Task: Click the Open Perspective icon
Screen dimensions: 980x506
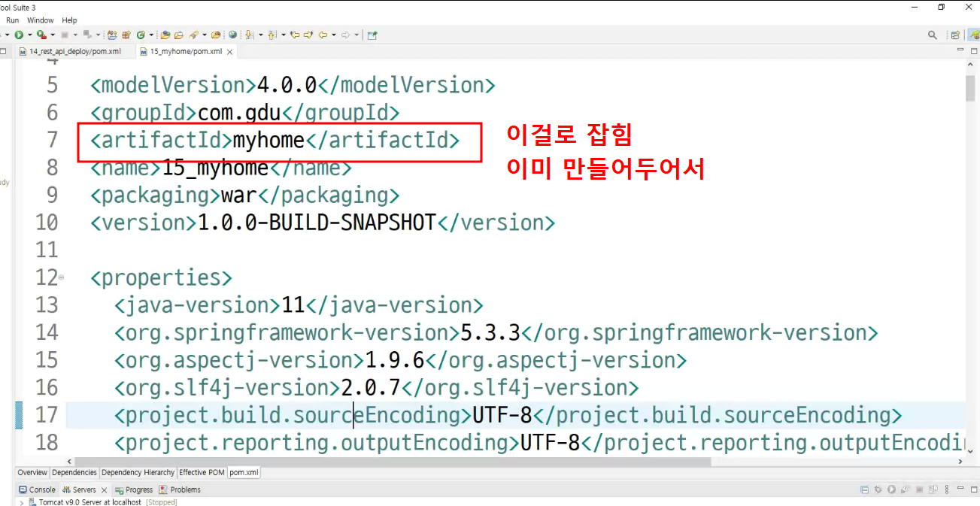Action: (955, 35)
